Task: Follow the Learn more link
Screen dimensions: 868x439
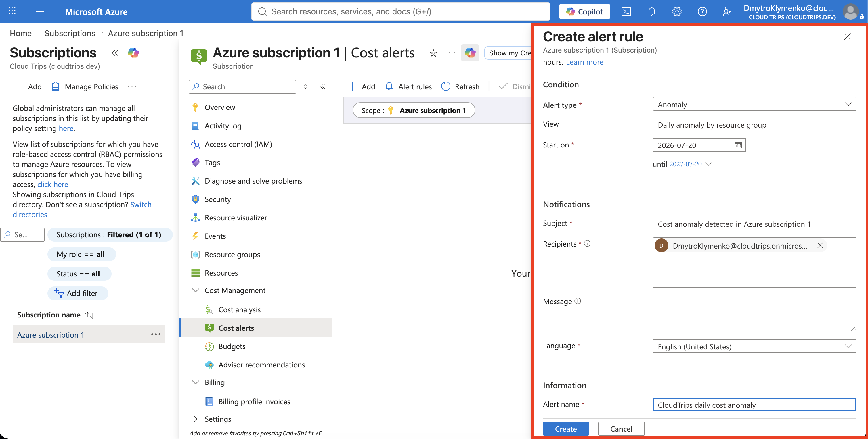Action: pos(585,62)
